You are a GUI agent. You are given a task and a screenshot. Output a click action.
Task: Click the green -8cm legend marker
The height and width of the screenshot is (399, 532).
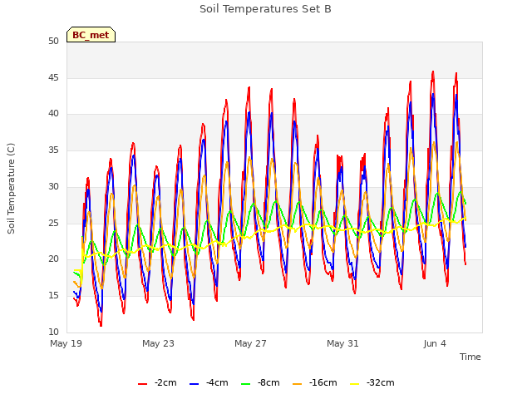pos(246,384)
